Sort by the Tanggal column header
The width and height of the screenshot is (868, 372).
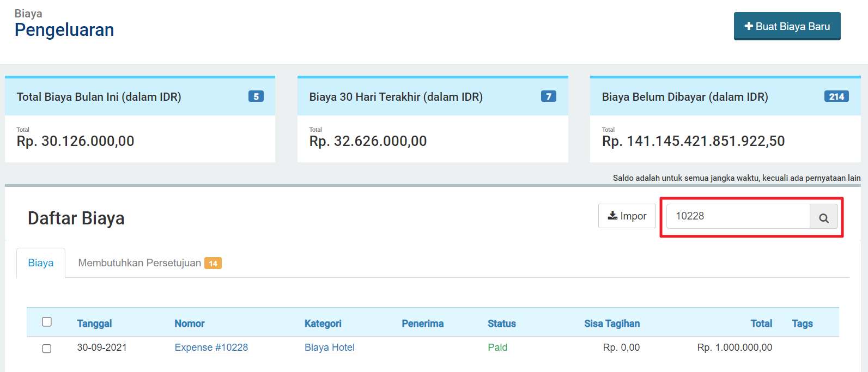(x=94, y=324)
